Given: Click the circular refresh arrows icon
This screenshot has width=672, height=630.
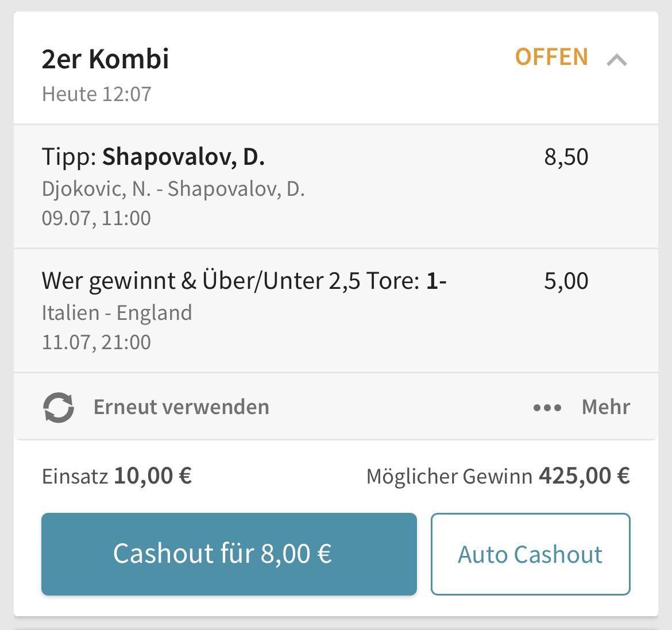Looking at the screenshot, I should coord(59,407).
